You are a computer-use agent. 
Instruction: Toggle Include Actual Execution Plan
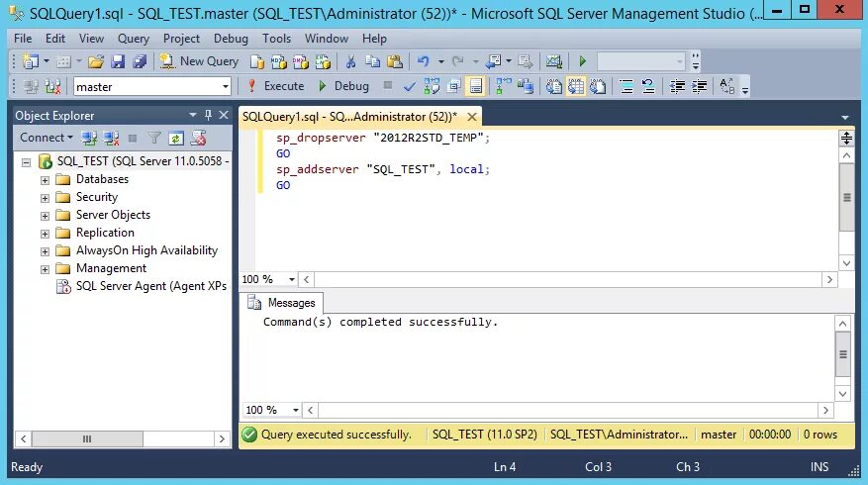pyautogui.click(x=504, y=86)
